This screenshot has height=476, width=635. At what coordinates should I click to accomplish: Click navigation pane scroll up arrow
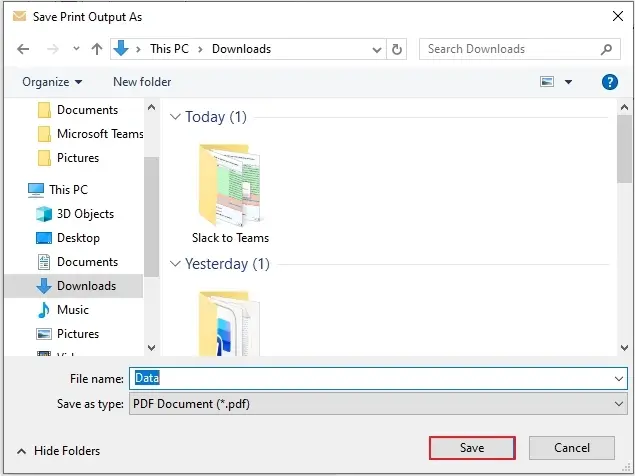151,107
